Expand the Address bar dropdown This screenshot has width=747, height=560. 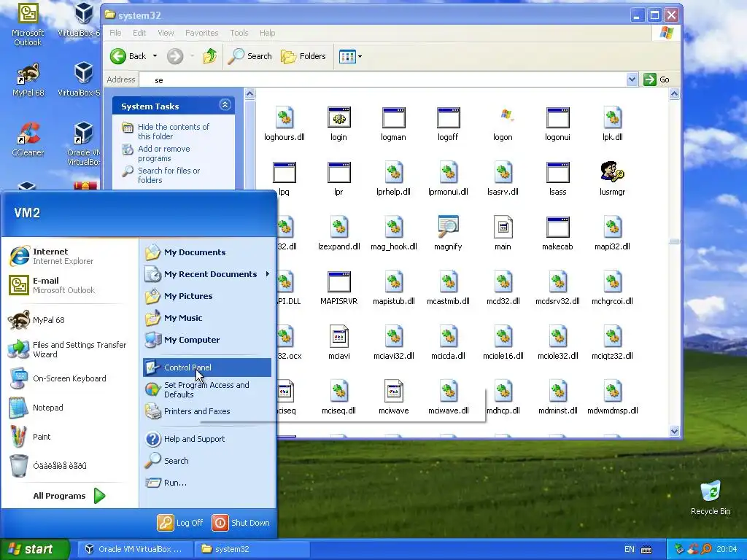click(x=632, y=79)
